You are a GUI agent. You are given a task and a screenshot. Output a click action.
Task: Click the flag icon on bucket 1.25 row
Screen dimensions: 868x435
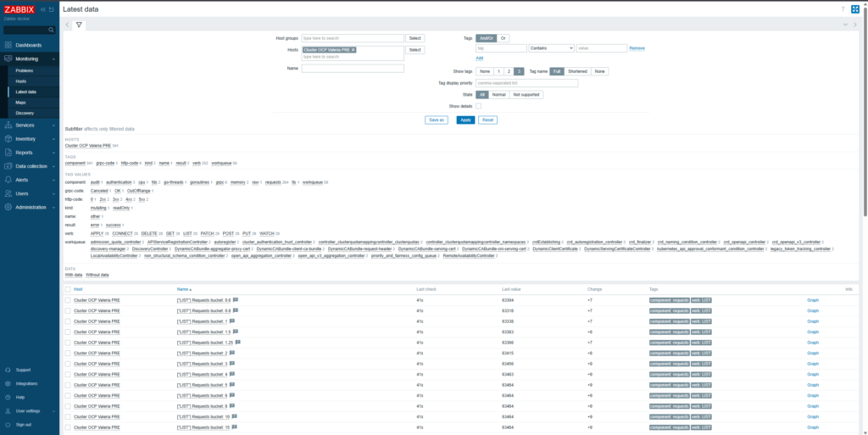[238, 342]
